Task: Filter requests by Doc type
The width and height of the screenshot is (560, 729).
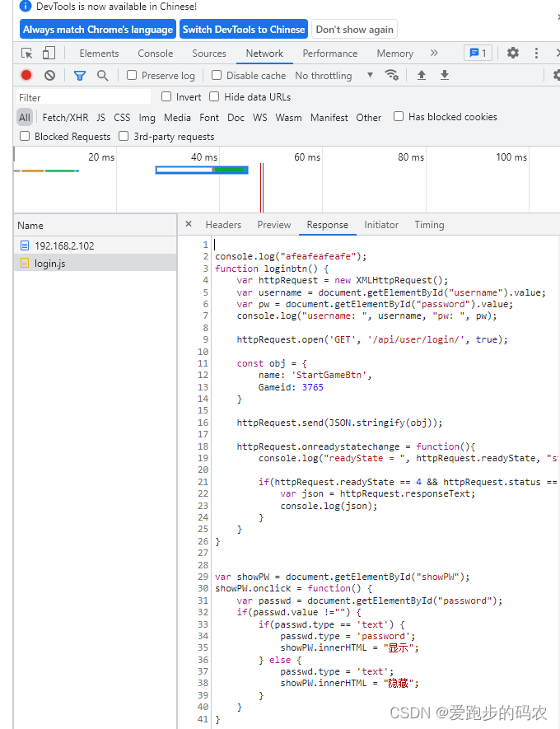Action: coord(236,118)
